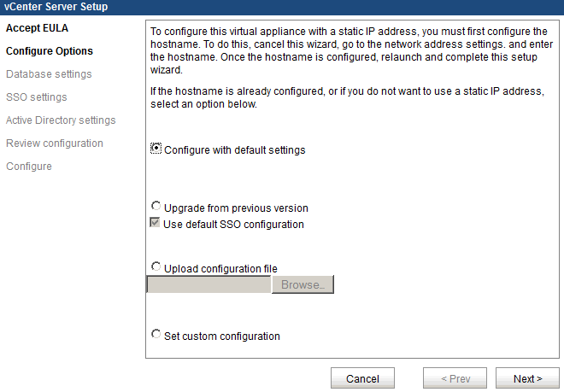Click the Set custom configuration label text
The width and height of the screenshot is (564, 392).
click(x=221, y=336)
